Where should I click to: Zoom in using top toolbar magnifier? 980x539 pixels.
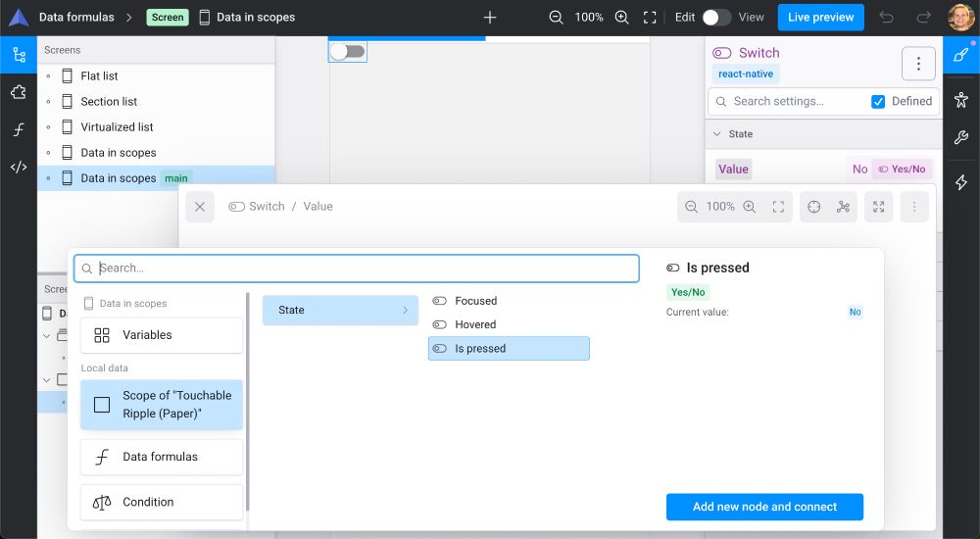click(x=622, y=18)
